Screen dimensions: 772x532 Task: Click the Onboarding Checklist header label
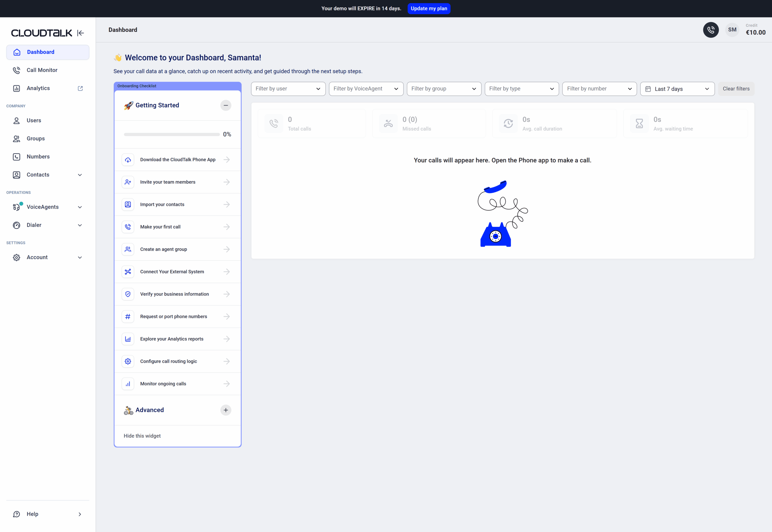click(x=137, y=86)
